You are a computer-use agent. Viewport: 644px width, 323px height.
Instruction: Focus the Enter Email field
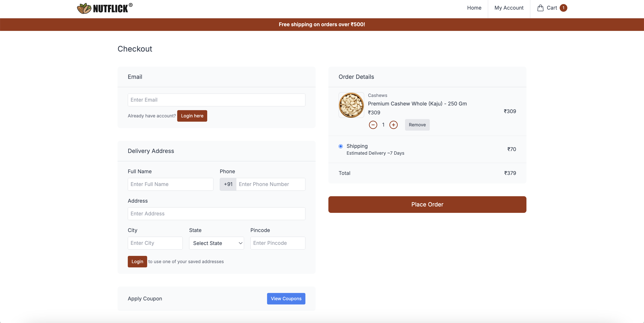pos(216,100)
